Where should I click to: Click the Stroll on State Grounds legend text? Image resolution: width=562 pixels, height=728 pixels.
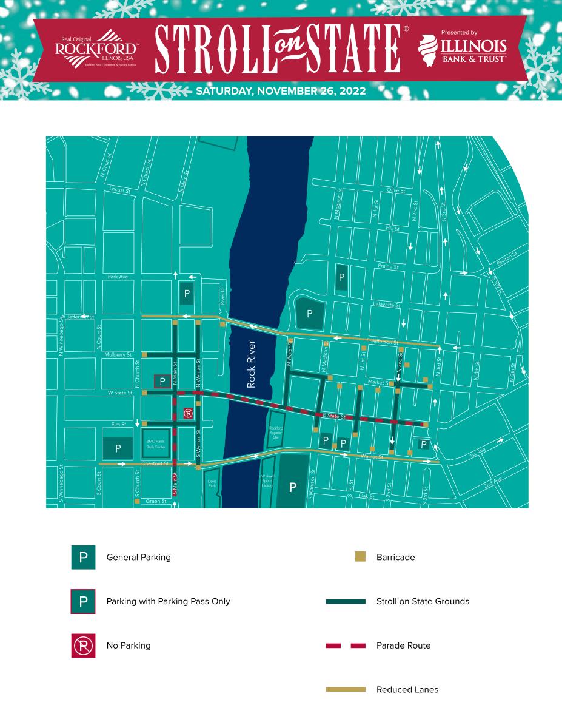pyautogui.click(x=423, y=601)
